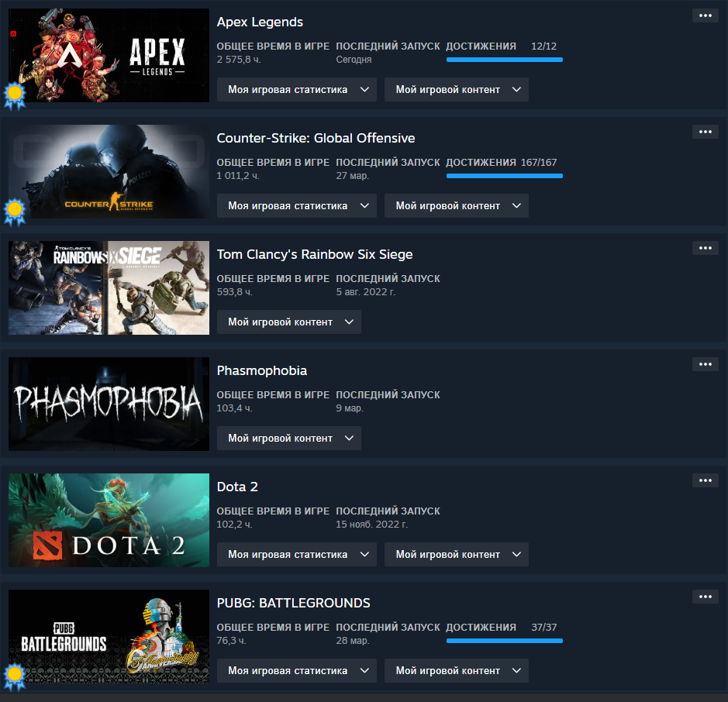Click the PUBG Battlegrounds cover image
The height and width of the screenshot is (702, 728).
pyautogui.click(x=109, y=636)
